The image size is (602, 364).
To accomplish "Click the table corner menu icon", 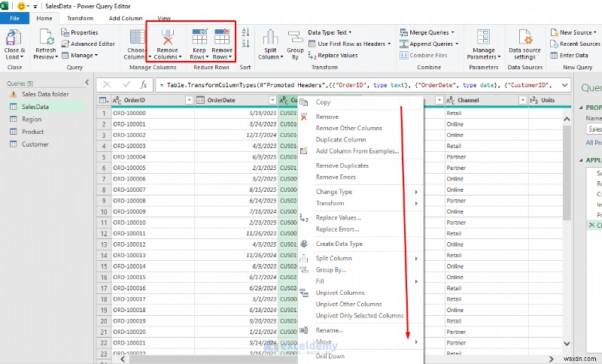I will pyautogui.click(x=104, y=100).
